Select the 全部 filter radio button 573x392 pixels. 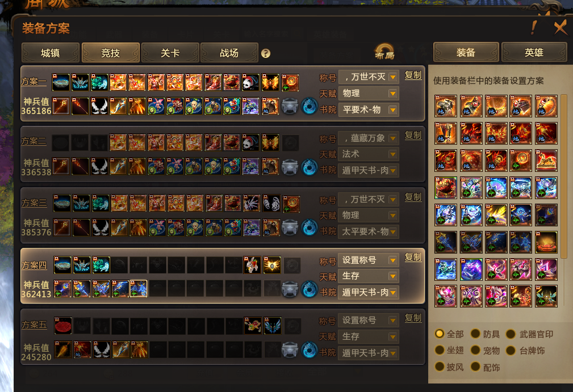(x=439, y=334)
